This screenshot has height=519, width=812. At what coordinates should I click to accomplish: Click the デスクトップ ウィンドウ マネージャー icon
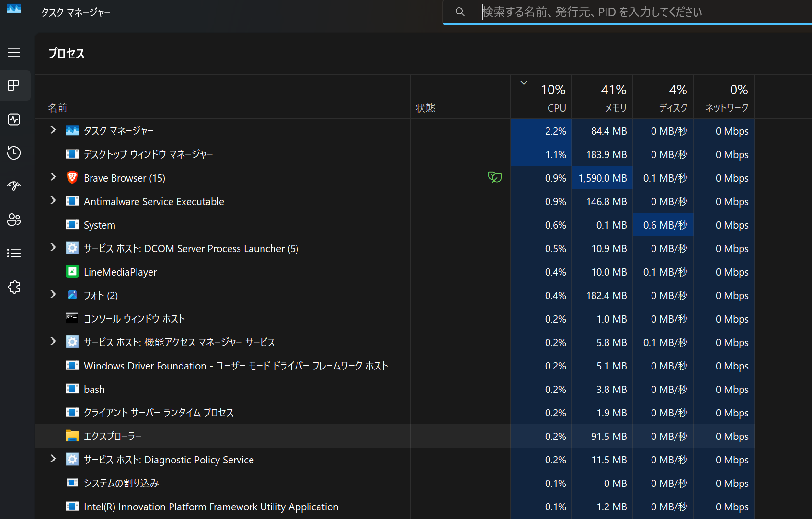(72, 154)
